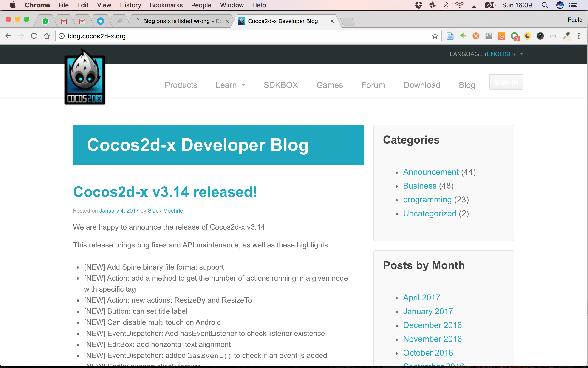Click the SIGN IN button
This screenshot has height=368, width=588.
(506, 82)
